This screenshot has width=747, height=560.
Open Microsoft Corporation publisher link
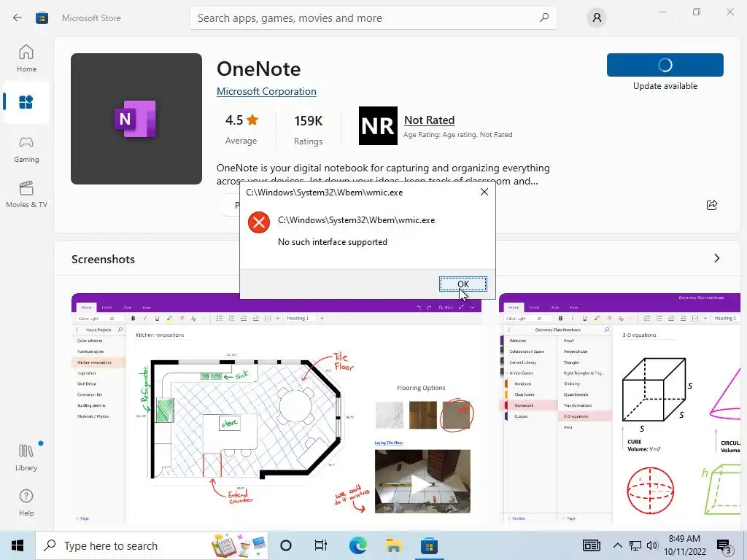tap(266, 91)
